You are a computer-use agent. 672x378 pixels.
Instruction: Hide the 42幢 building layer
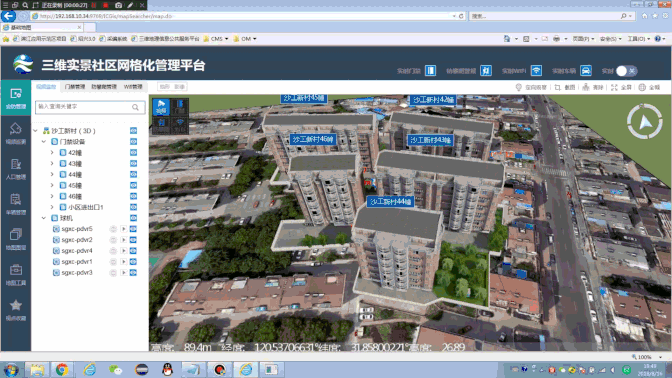coord(133,153)
